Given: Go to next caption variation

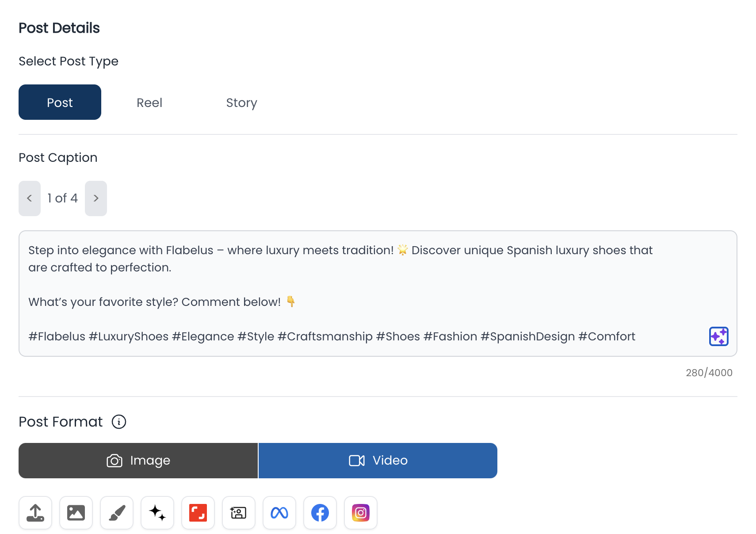Looking at the screenshot, I should (96, 198).
